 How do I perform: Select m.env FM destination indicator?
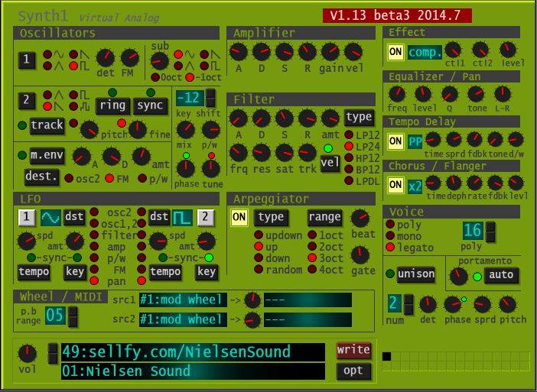click(109, 178)
